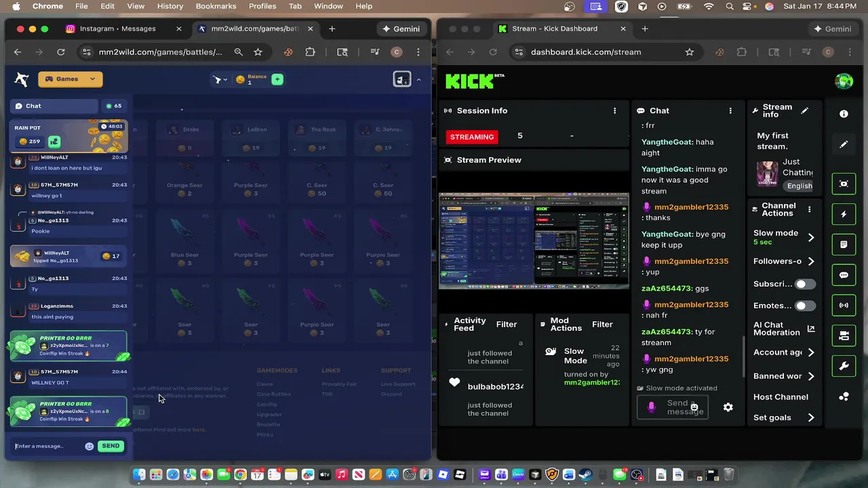Viewport: 868px width, 488px height.
Task: Open Session Info three-dot menu
Action: point(615,110)
